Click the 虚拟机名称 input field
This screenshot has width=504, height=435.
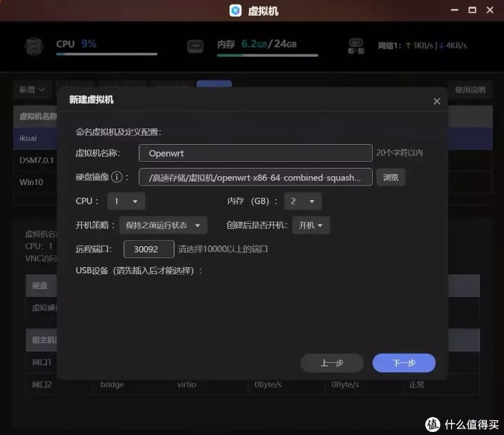256,153
